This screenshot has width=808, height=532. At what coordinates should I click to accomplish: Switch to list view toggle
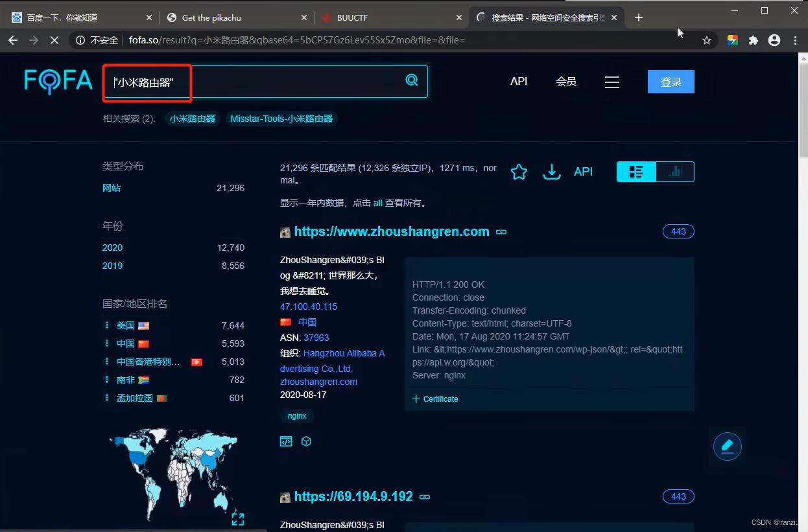636,172
